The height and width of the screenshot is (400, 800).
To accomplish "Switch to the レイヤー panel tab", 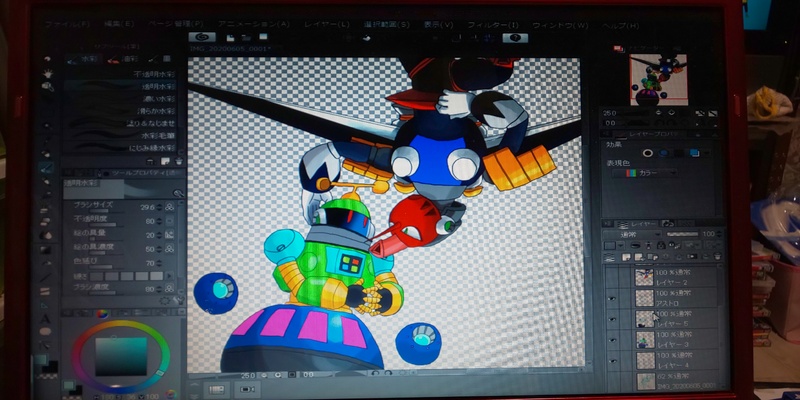I will (x=637, y=223).
